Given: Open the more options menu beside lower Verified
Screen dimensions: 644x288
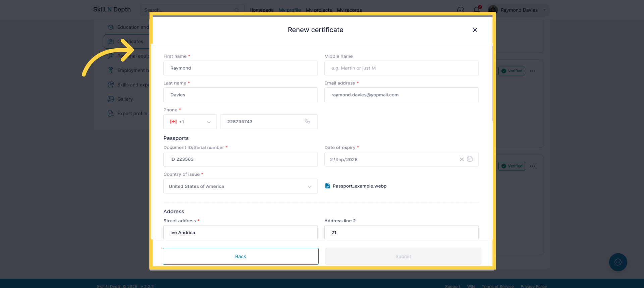Looking at the screenshot, I should [533, 166].
